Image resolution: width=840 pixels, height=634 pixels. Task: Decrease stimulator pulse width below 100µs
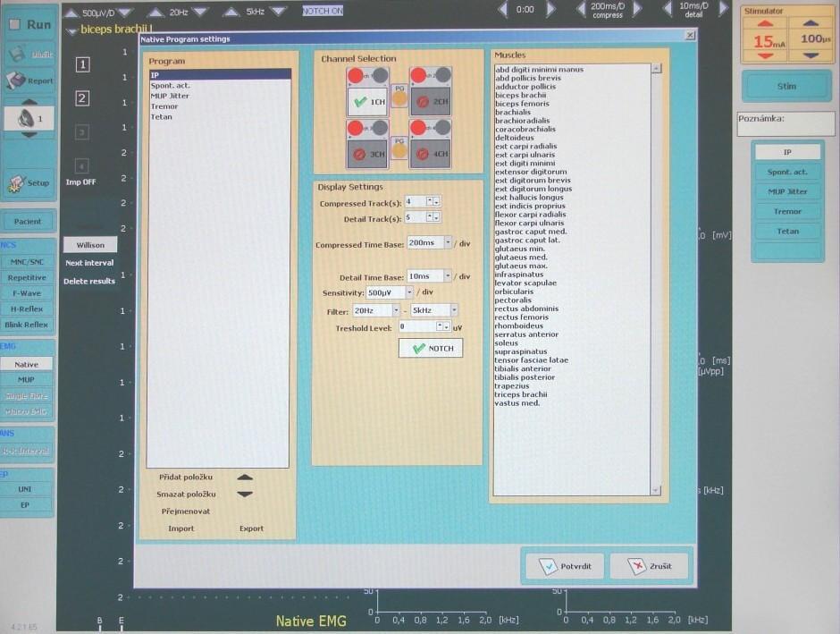point(811,55)
